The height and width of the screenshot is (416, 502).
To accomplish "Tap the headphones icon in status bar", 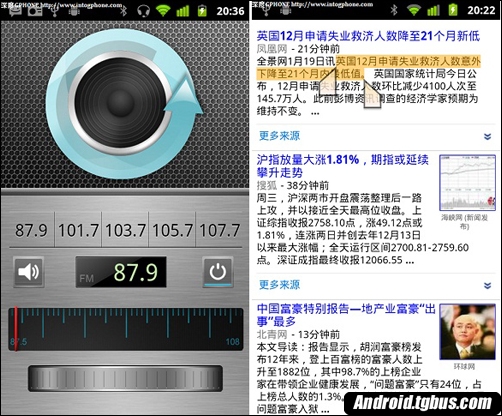I will [144, 11].
